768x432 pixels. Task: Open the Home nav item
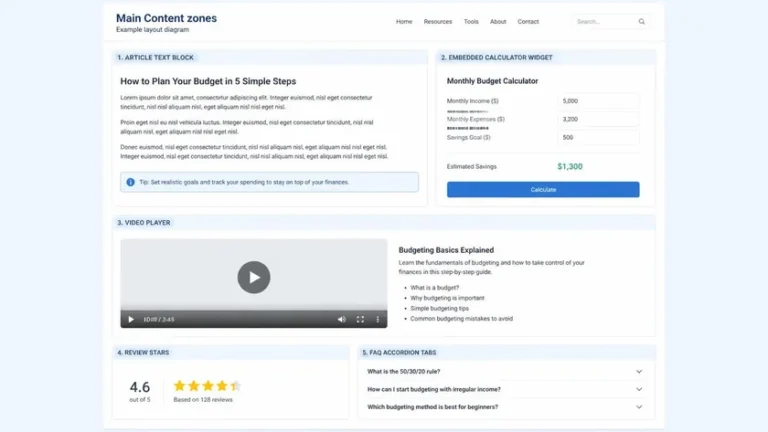click(x=404, y=22)
